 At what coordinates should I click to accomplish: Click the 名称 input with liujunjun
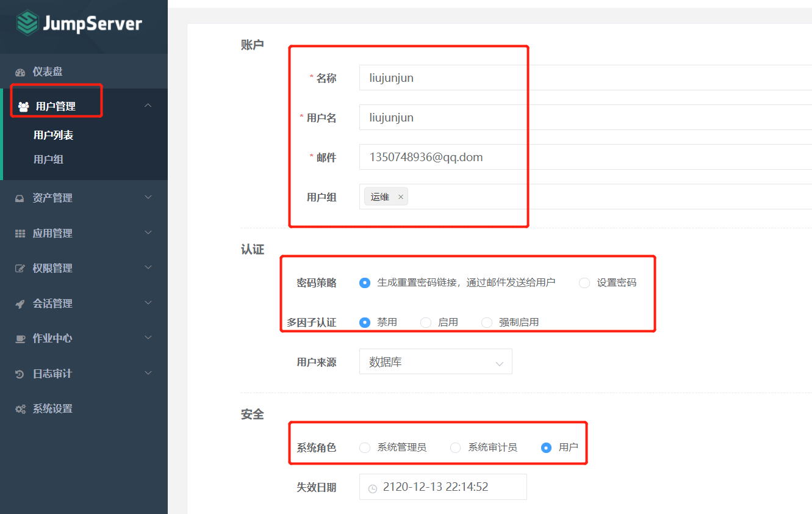pyautogui.click(x=586, y=78)
